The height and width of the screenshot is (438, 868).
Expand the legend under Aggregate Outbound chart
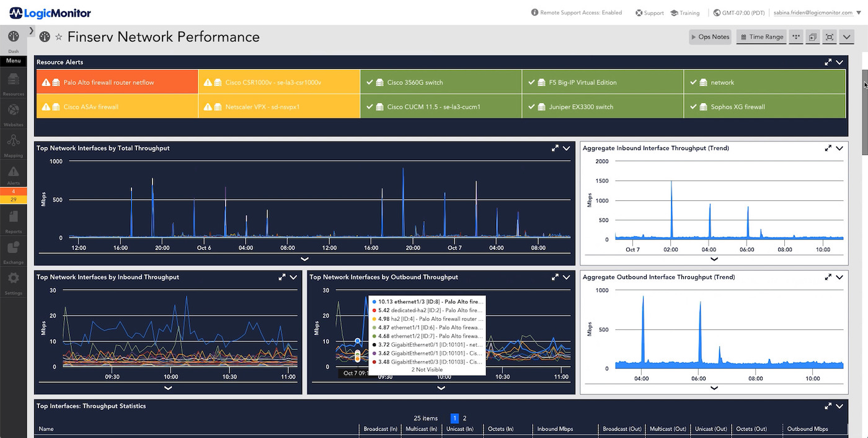[x=714, y=388]
